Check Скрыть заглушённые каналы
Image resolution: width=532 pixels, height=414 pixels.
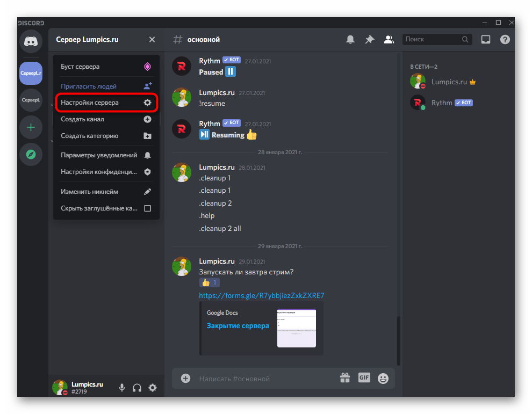[x=147, y=209]
